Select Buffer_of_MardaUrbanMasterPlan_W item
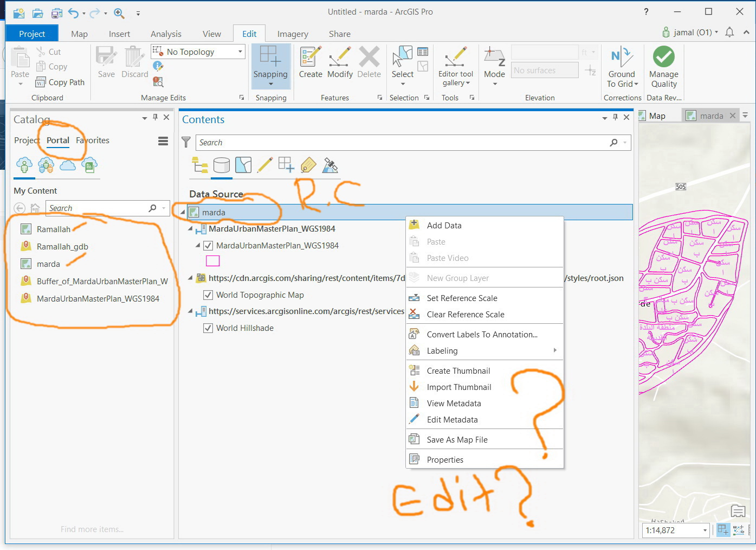Screen dimensions: 756x550 point(94,281)
